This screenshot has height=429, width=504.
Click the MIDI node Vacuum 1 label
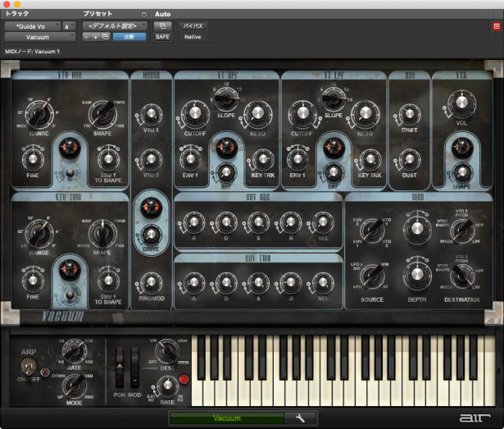(x=32, y=52)
